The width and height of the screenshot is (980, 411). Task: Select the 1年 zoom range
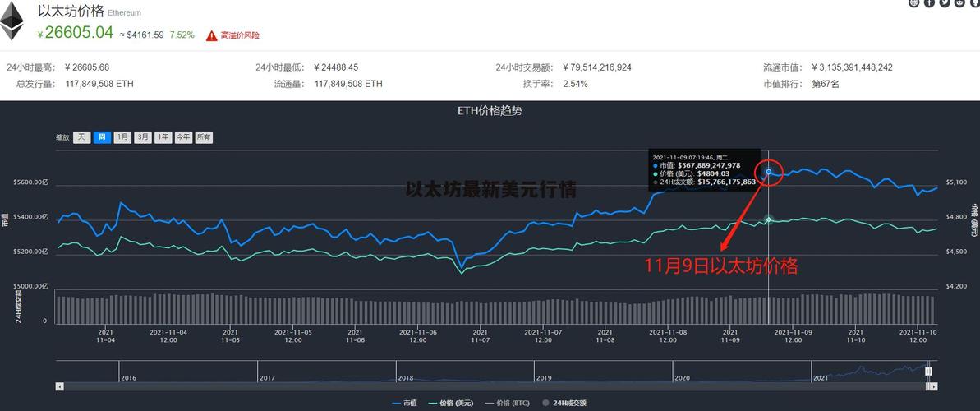(x=163, y=137)
